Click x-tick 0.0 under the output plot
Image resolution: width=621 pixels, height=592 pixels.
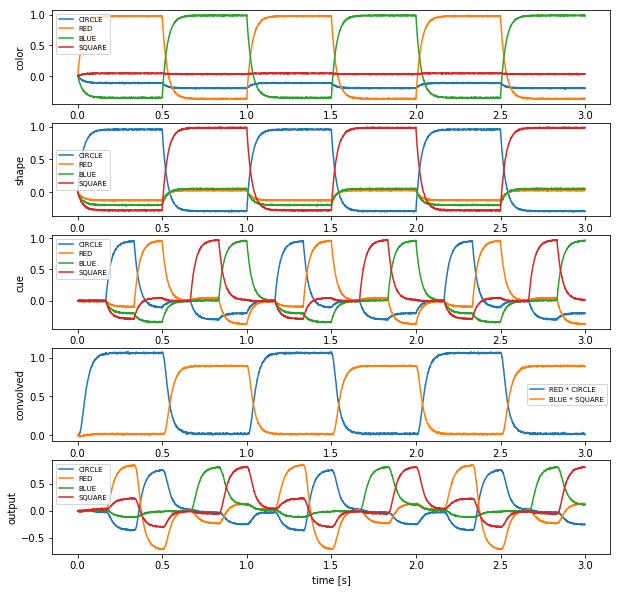[x=78, y=565]
